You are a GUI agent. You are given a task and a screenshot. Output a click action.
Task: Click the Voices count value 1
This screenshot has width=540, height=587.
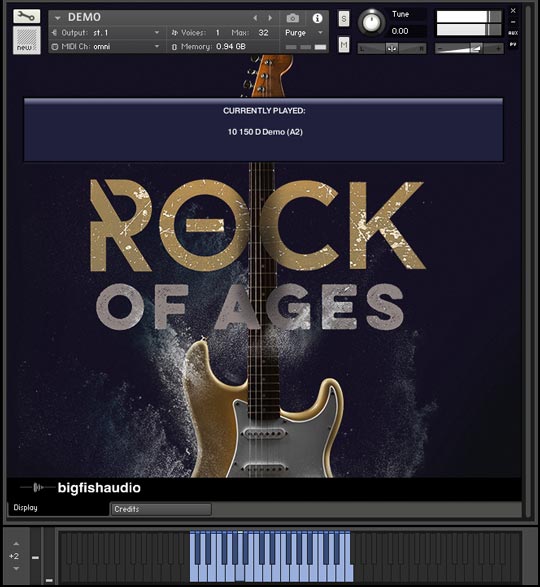click(218, 33)
